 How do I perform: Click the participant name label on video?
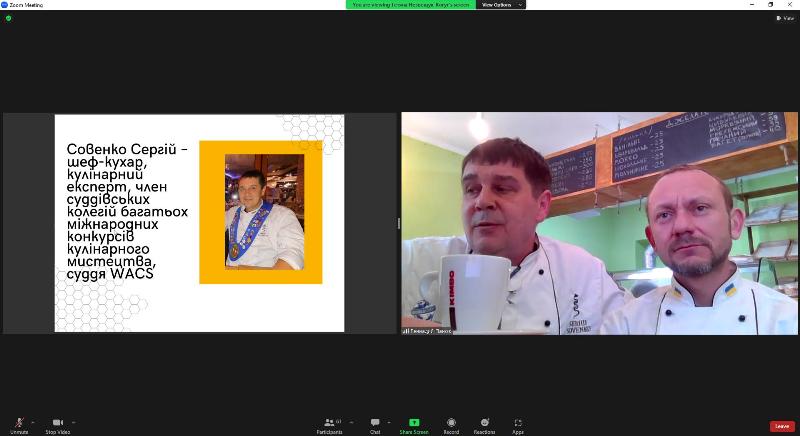click(x=427, y=331)
